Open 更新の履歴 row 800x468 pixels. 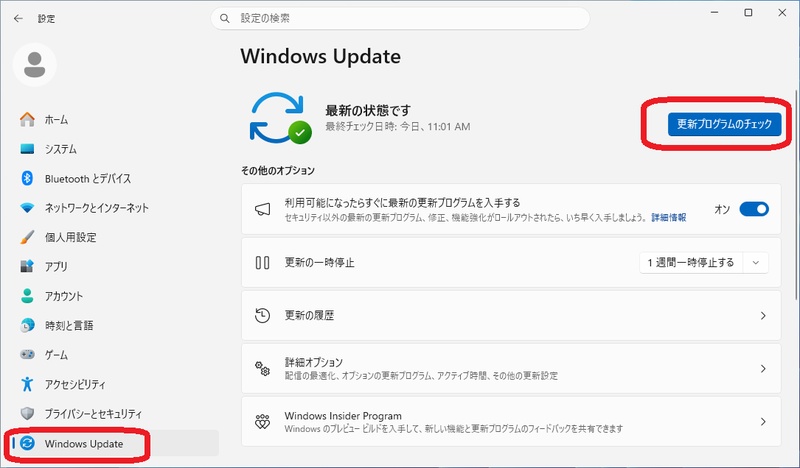[x=511, y=315]
